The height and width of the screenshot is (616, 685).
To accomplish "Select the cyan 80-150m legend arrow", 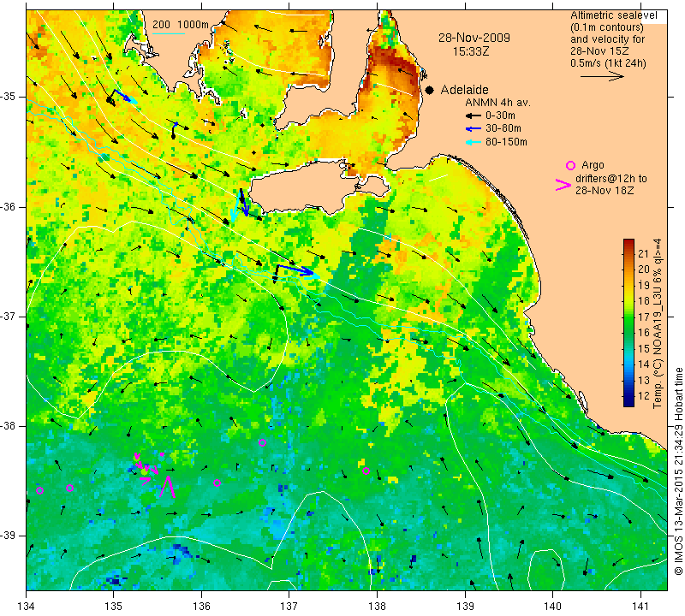I will pyautogui.click(x=472, y=142).
